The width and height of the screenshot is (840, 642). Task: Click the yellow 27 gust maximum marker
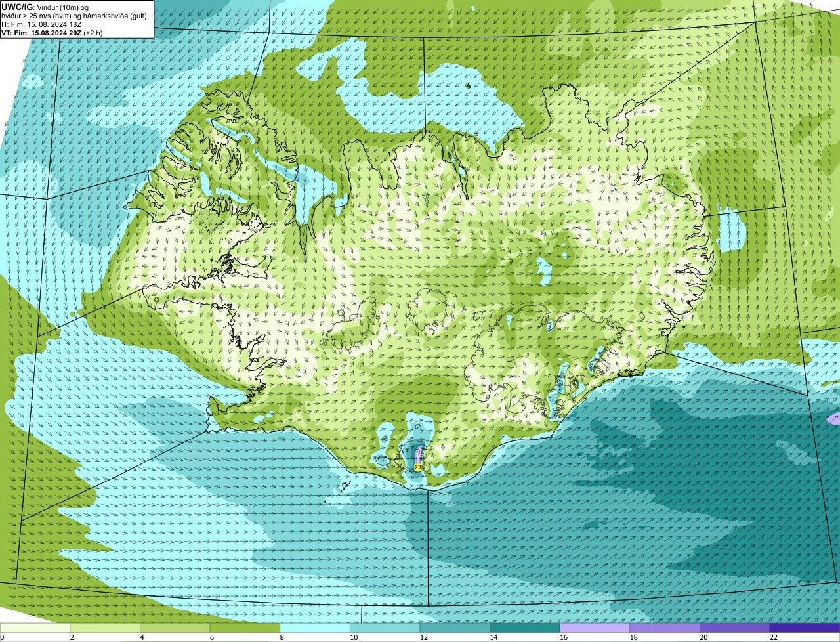[x=418, y=467]
